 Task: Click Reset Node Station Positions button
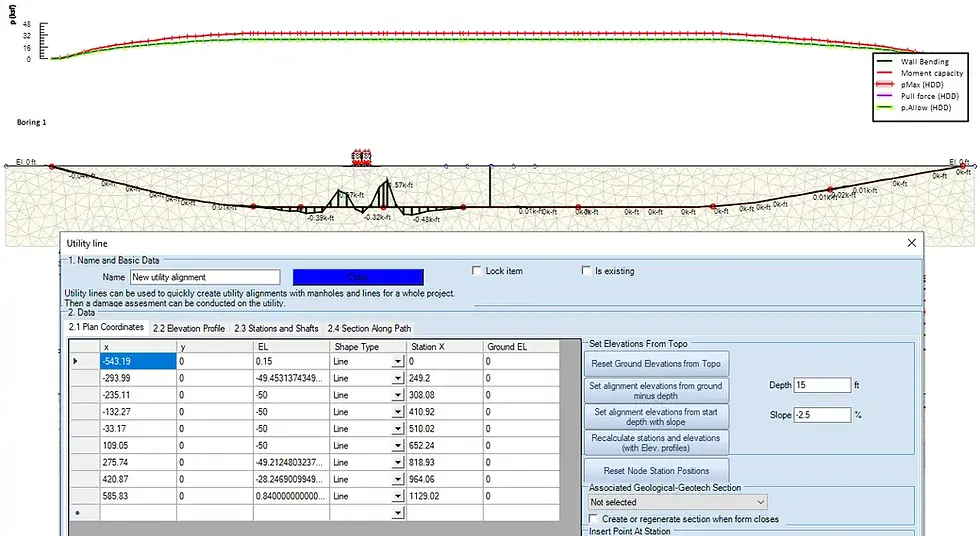(656, 470)
